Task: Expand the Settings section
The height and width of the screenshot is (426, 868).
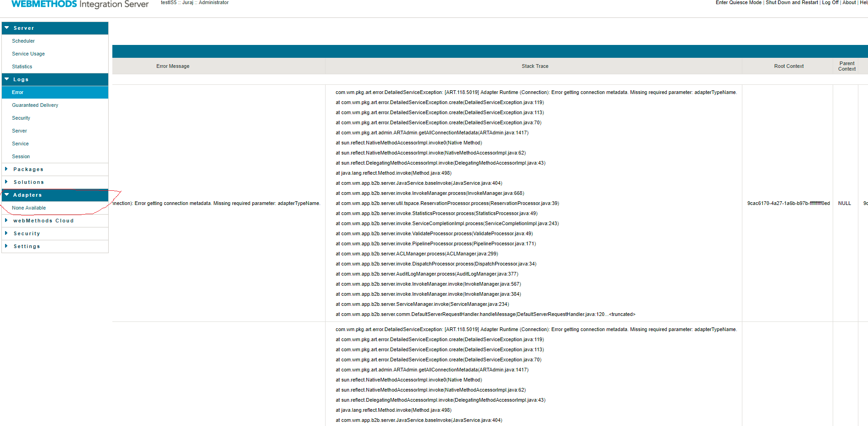Action: pyautogui.click(x=55, y=246)
